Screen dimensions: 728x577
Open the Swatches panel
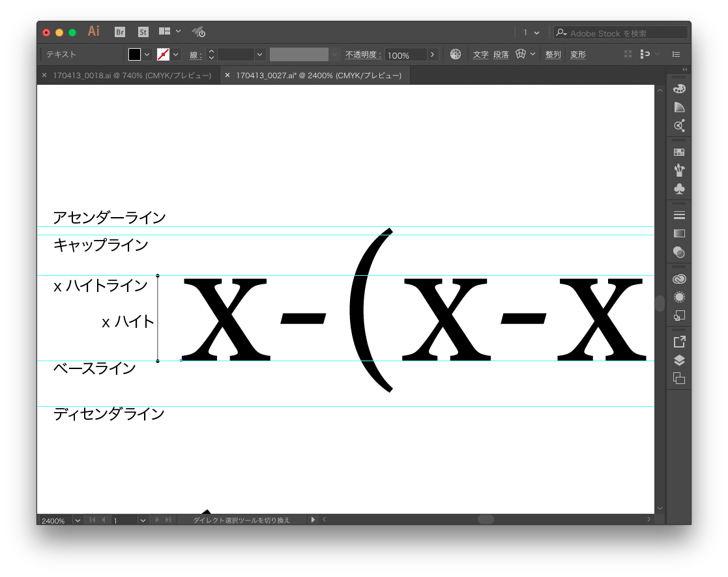pos(678,151)
